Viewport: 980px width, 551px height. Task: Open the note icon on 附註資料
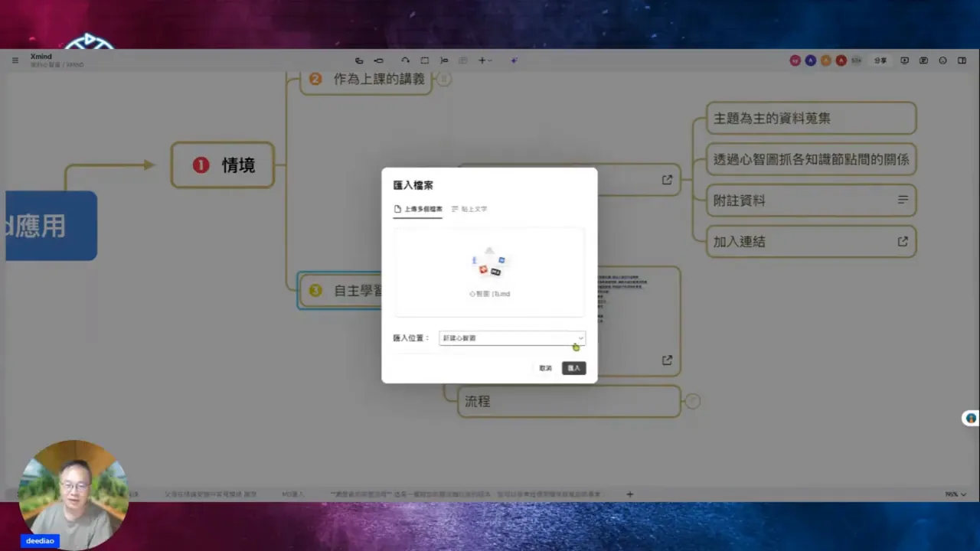903,200
